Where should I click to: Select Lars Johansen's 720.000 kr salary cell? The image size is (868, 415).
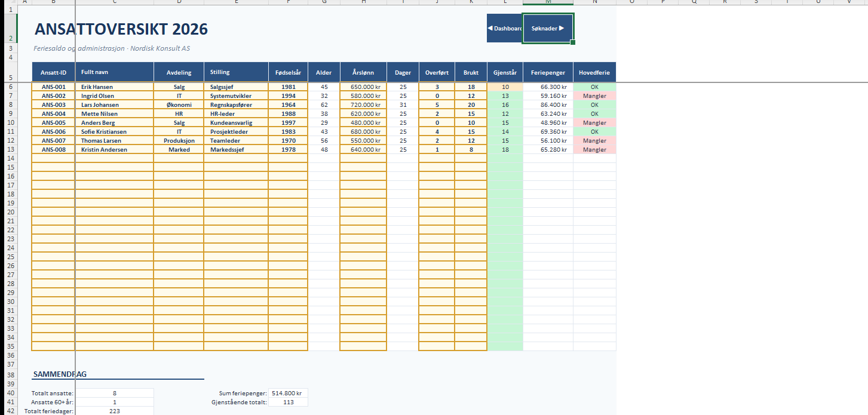[x=363, y=104]
